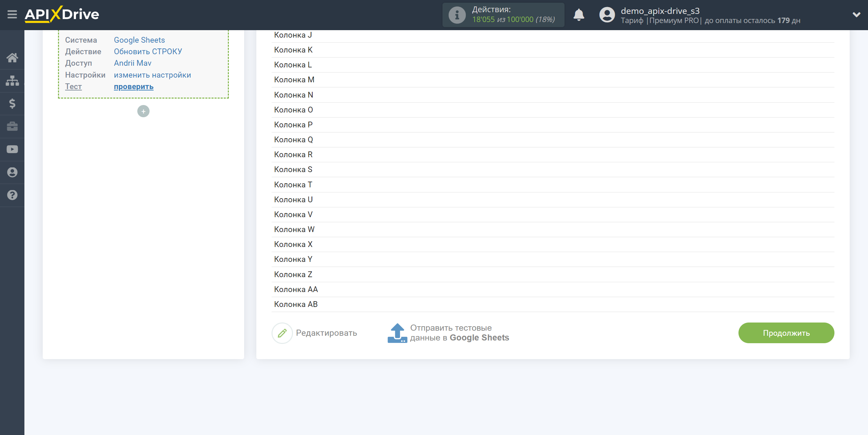Click the pencil edit icon
The height and width of the screenshot is (435, 868).
(x=282, y=333)
